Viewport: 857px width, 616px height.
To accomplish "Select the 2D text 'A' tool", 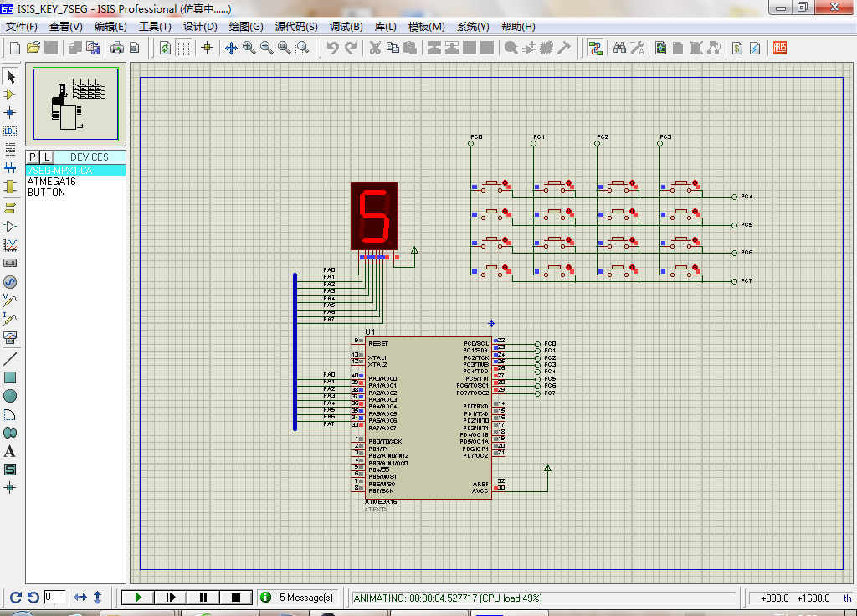I will pos(10,451).
